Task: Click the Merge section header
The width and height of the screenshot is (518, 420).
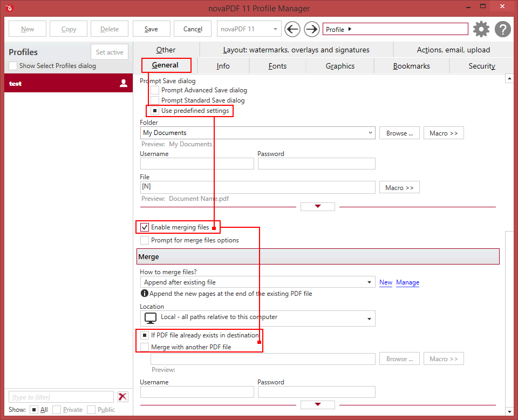Action: 318,256
